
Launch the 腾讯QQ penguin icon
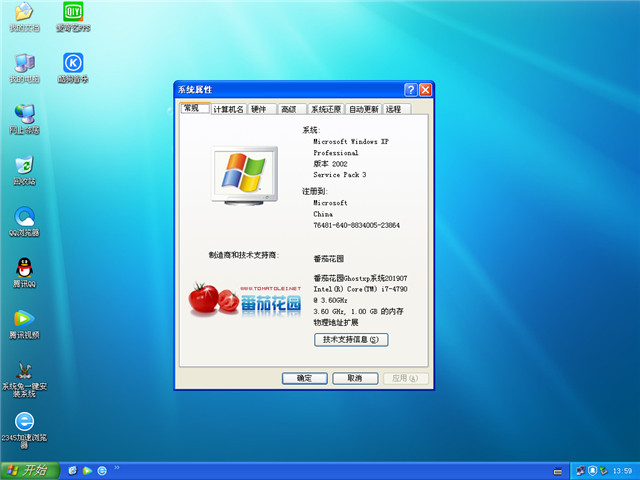(24, 273)
